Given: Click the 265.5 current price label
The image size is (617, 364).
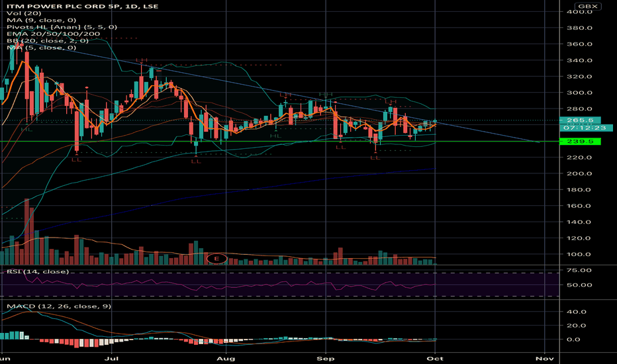Looking at the screenshot, I should tap(580, 120).
